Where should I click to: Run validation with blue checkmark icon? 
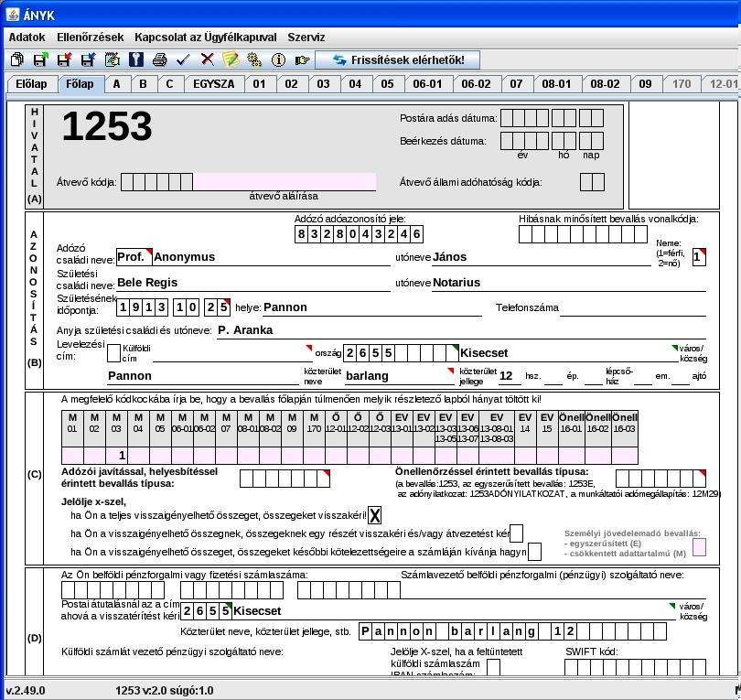point(183,59)
